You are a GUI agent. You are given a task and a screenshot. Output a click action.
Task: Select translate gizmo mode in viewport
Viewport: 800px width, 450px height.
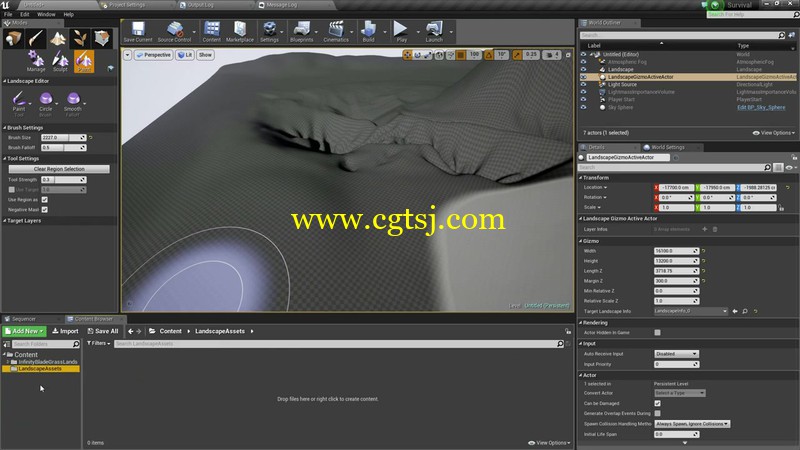(x=407, y=55)
